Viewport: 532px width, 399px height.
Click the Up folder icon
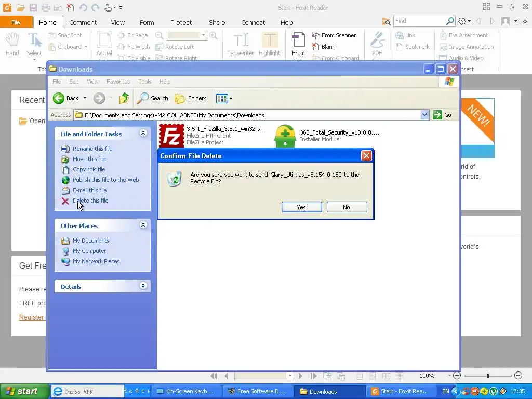point(124,98)
